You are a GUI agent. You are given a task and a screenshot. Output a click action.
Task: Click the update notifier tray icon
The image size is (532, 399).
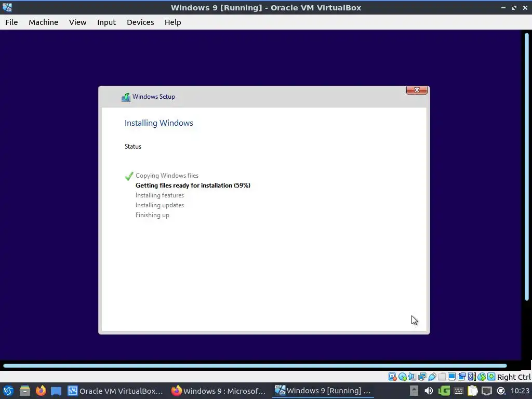pyautogui.click(x=501, y=391)
